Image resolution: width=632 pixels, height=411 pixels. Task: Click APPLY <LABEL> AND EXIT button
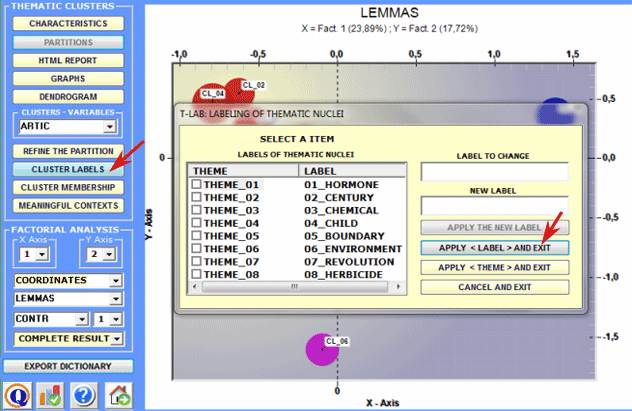pyautogui.click(x=494, y=247)
